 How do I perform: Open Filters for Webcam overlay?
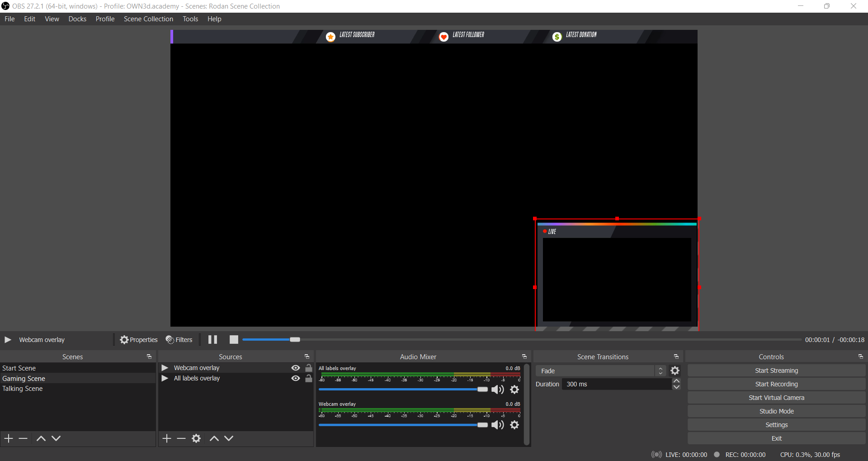coord(179,340)
